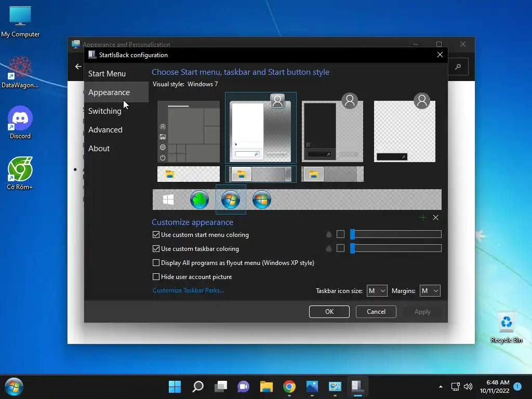Open the notification badge in system tray
This screenshot has height=399, width=532.
point(517,387)
